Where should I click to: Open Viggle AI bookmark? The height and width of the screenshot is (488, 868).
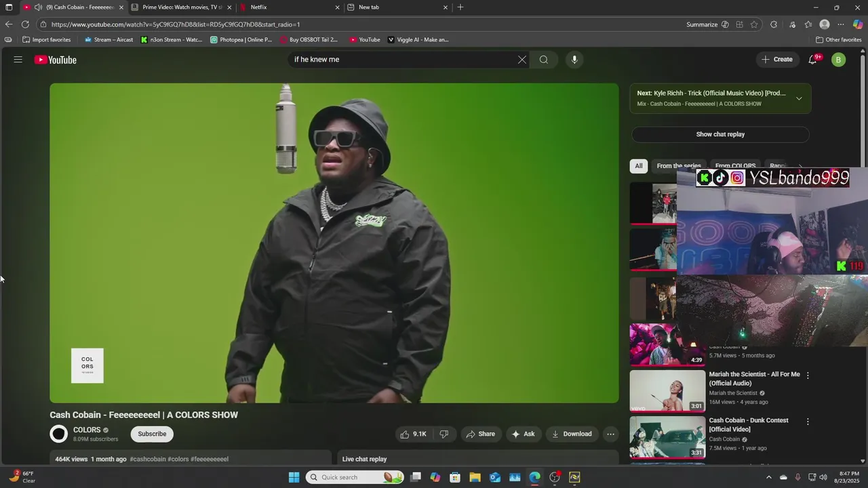[418, 39]
